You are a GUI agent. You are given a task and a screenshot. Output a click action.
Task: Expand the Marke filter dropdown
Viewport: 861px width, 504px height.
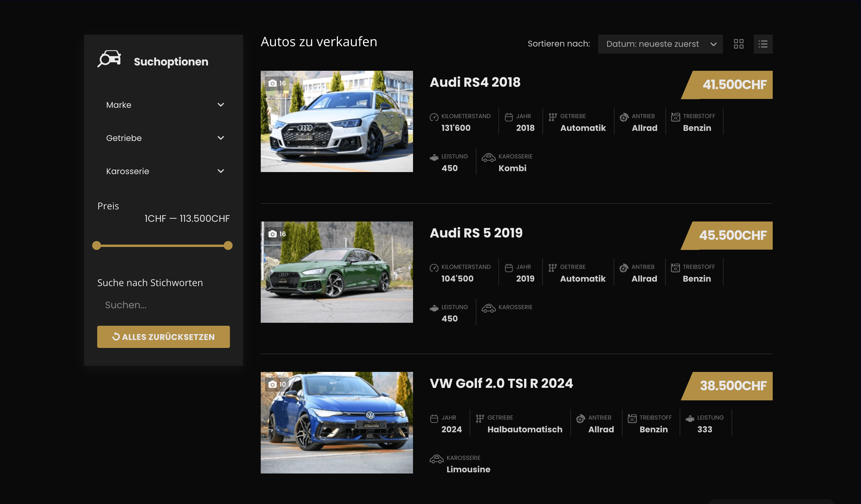(164, 105)
